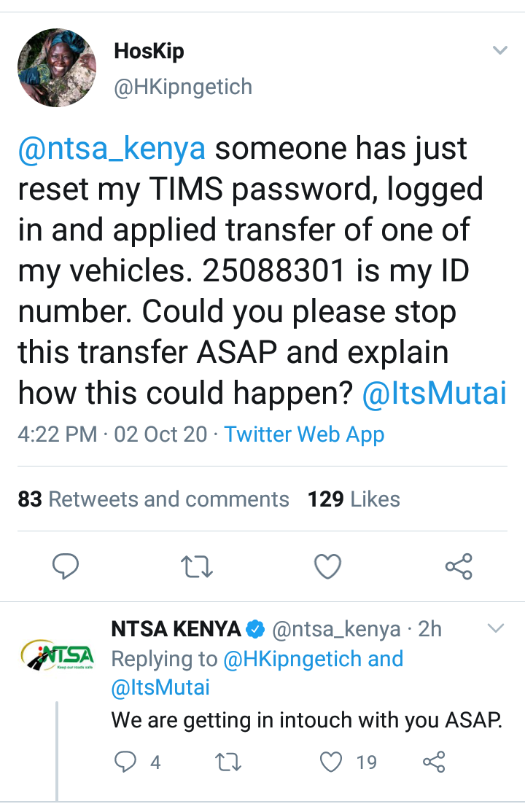Screen dimensions: 525x812
Task: Open the @HKipngetich handle in reply line
Action: 293,659
